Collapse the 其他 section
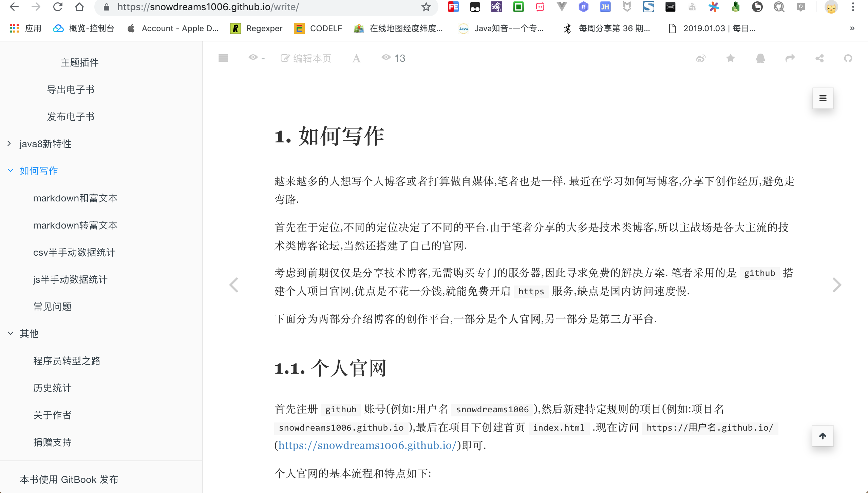 coord(10,334)
